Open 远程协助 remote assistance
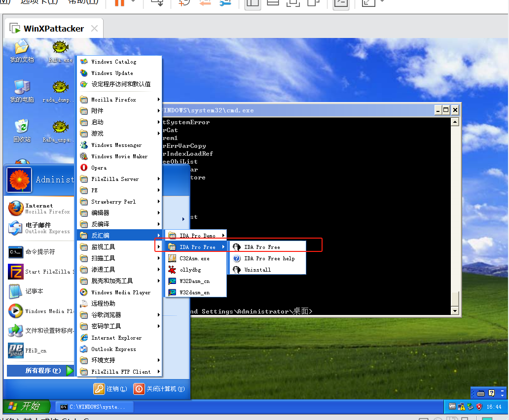 pos(119,304)
